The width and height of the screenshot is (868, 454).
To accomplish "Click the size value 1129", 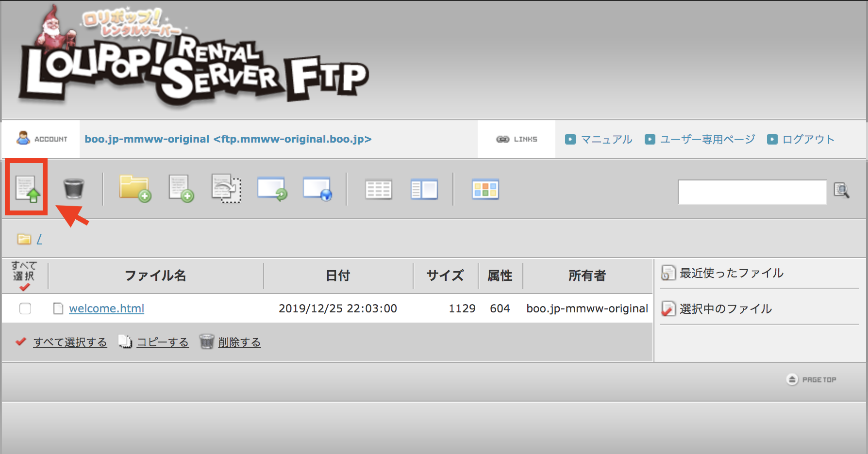I will (462, 308).
